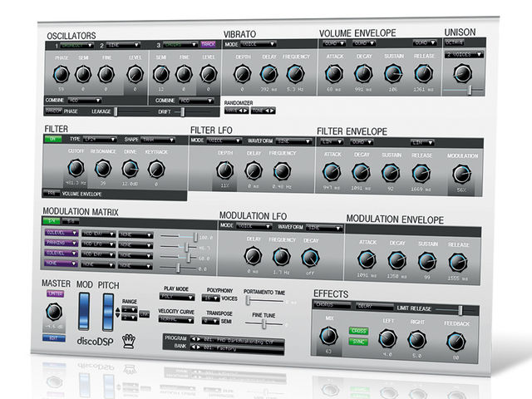Open modulation LFO MODE dropdown

point(254,226)
